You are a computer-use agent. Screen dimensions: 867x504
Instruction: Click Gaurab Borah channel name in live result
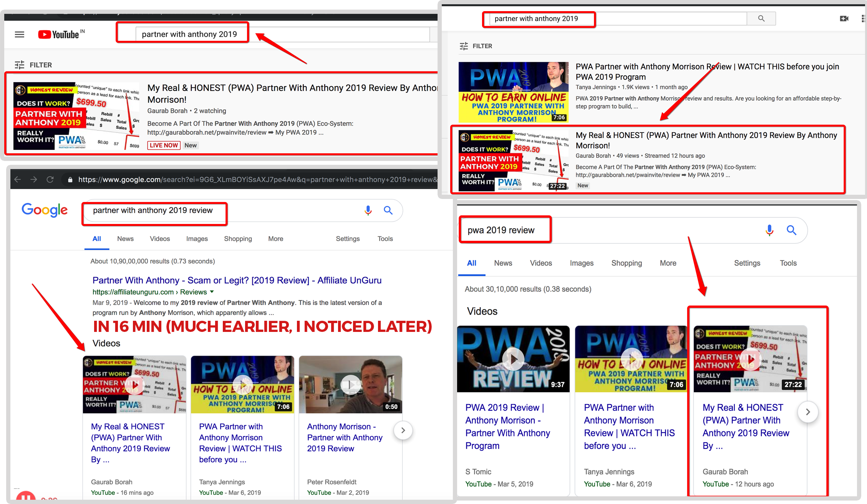coord(167,111)
